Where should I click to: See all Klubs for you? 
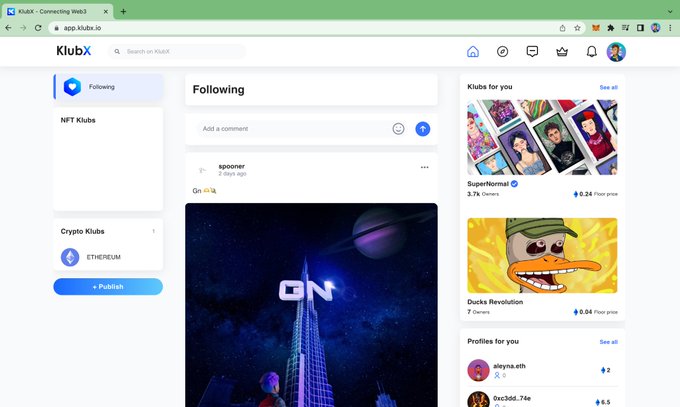click(x=608, y=87)
